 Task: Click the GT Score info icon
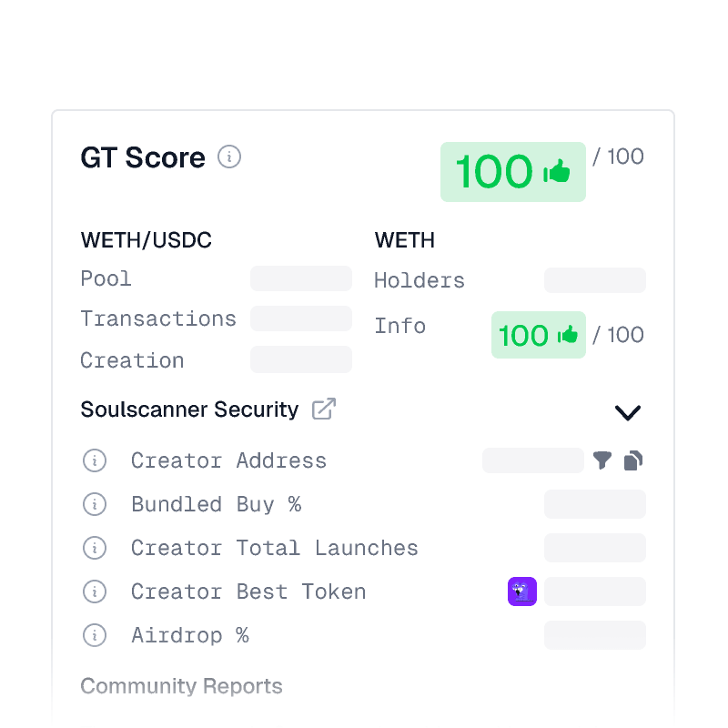point(229,157)
